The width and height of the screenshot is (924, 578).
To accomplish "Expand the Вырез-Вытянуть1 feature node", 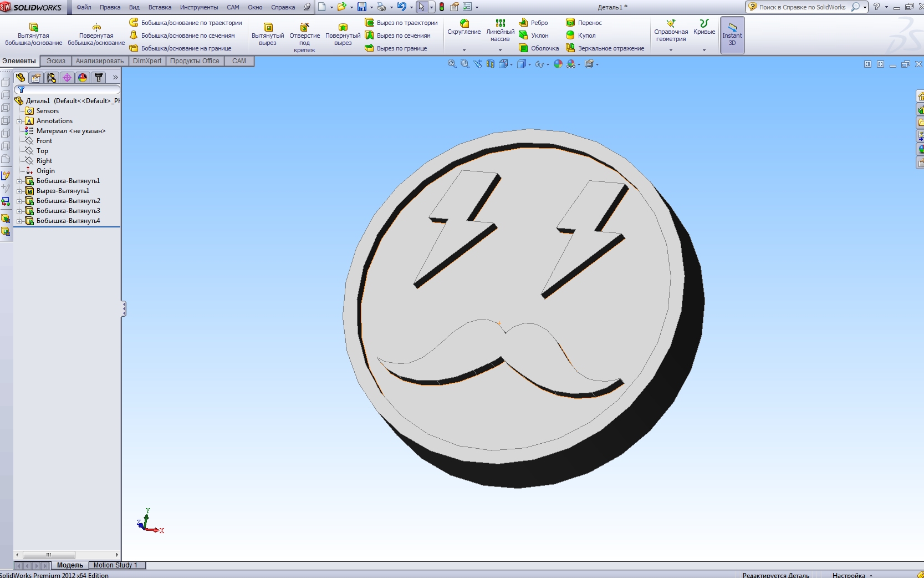I will pos(19,191).
